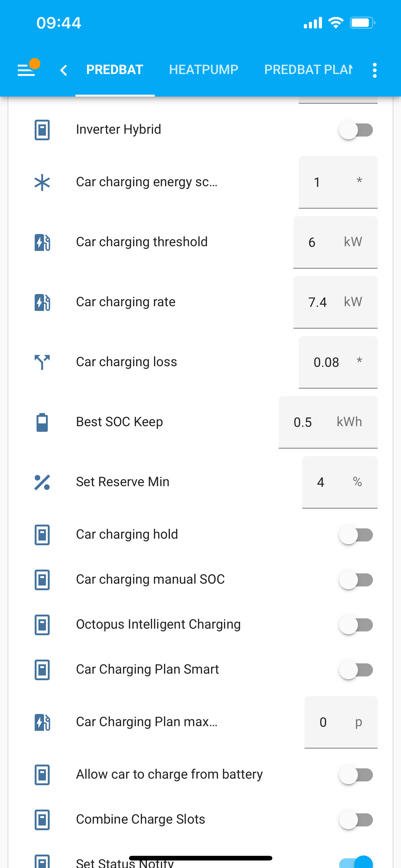Toggle the Combine Charge Slots switch

356,820
